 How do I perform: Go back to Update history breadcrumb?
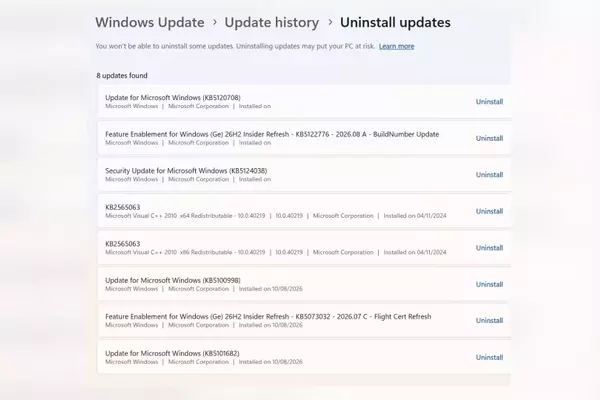pyautogui.click(x=272, y=23)
